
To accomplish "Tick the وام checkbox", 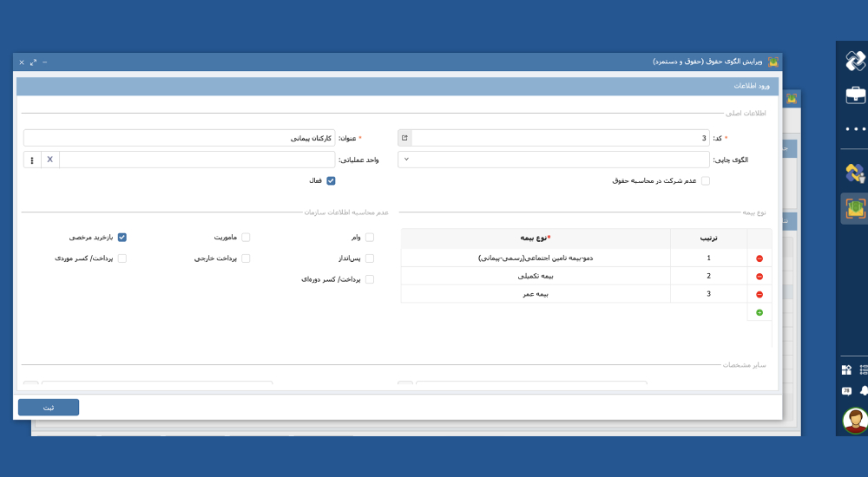I will click(x=370, y=237).
